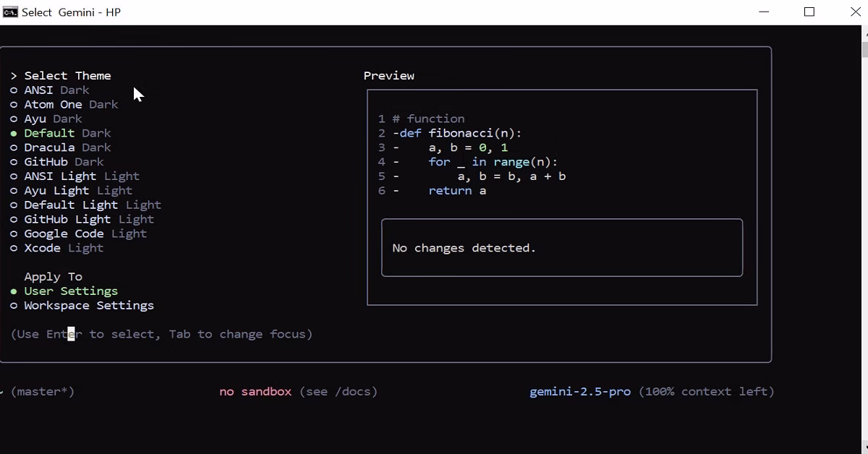Choose the ANSI Light theme
Screen dimensions: 868x454
point(75,176)
